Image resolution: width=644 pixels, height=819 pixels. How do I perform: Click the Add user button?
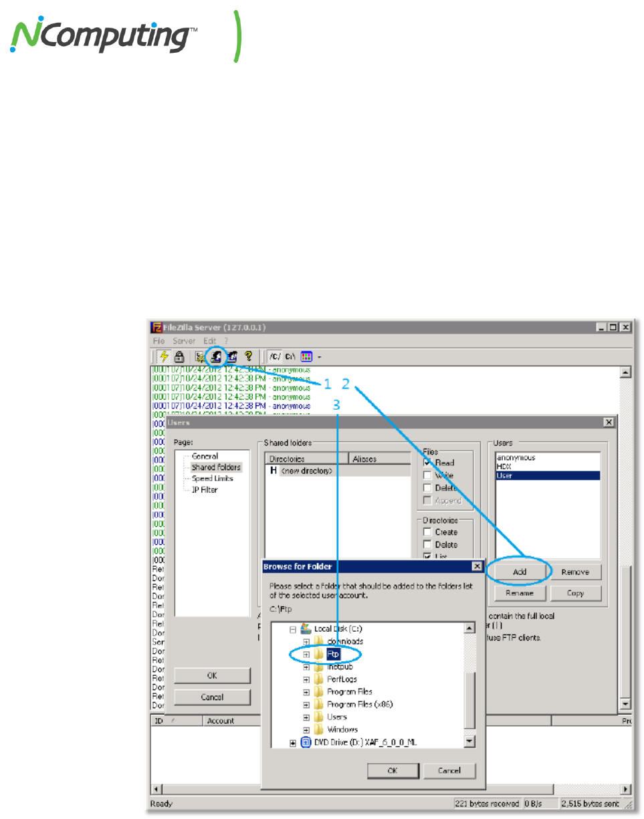pyautogui.click(x=519, y=572)
